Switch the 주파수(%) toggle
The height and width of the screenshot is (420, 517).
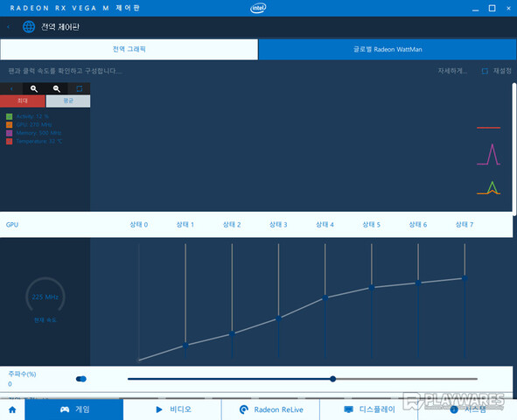point(81,379)
